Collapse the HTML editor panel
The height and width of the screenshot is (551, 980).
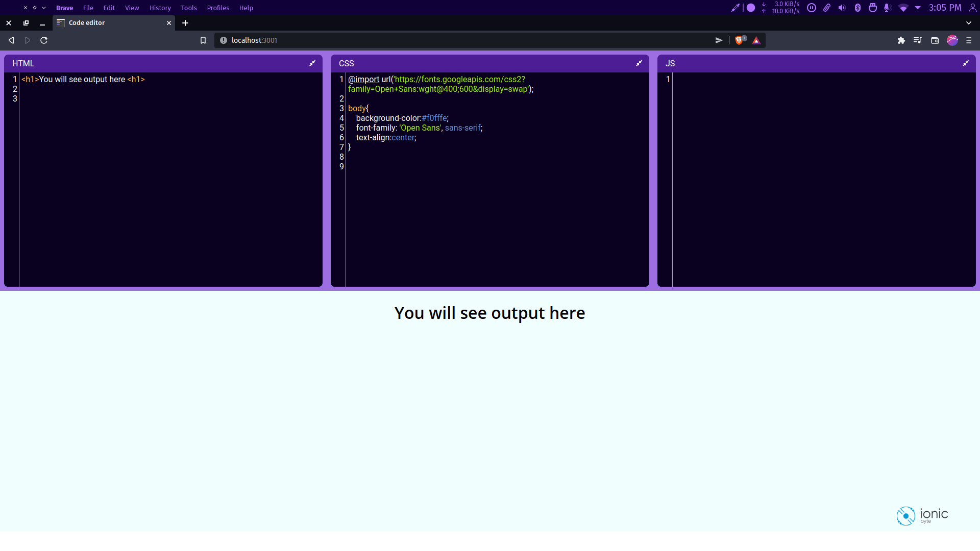click(312, 63)
